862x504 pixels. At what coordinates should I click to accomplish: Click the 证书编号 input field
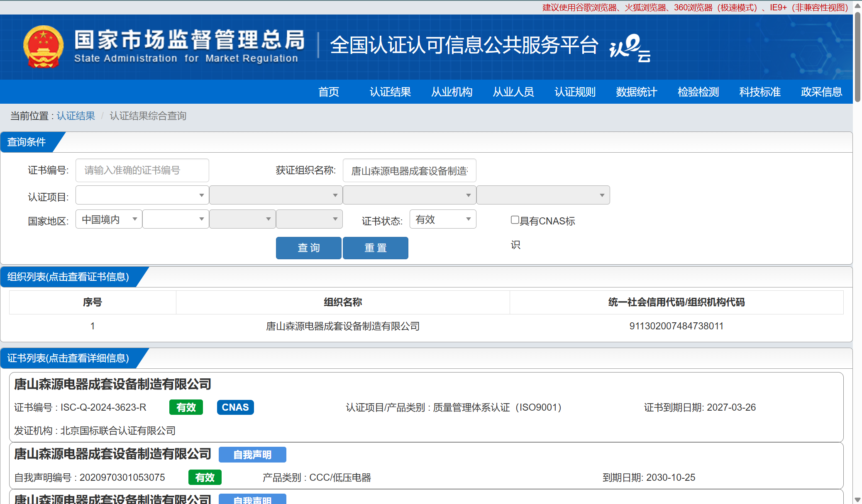142,170
